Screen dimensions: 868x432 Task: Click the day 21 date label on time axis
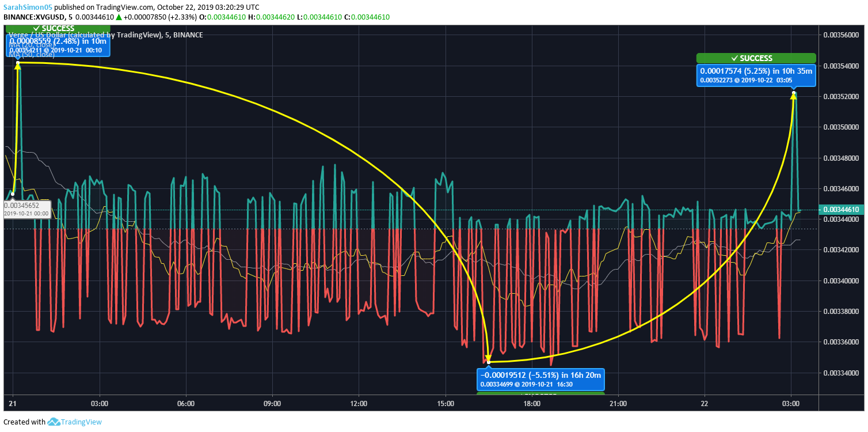(13, 404)
